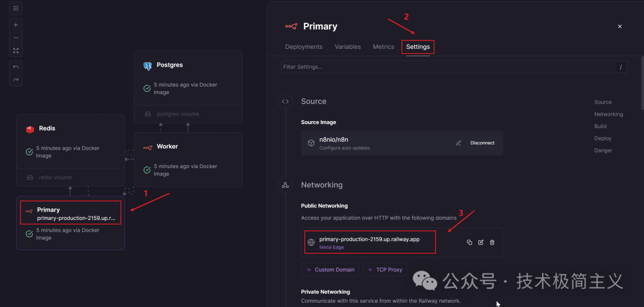Screen dimensions: 644x307
Task: Click the postgres-volume disk icon
Action: click(x=147, y=114)
